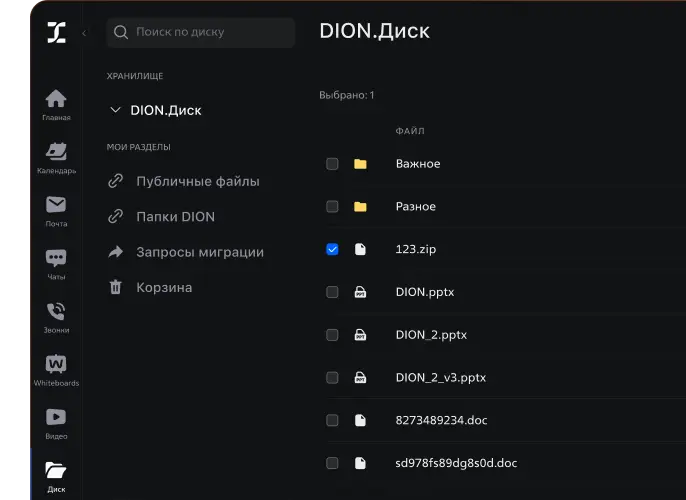Image resolution: width=686 pixels, height=500 pixels.
Task: Focus the Поиск по диску search field
Action: 200,32
